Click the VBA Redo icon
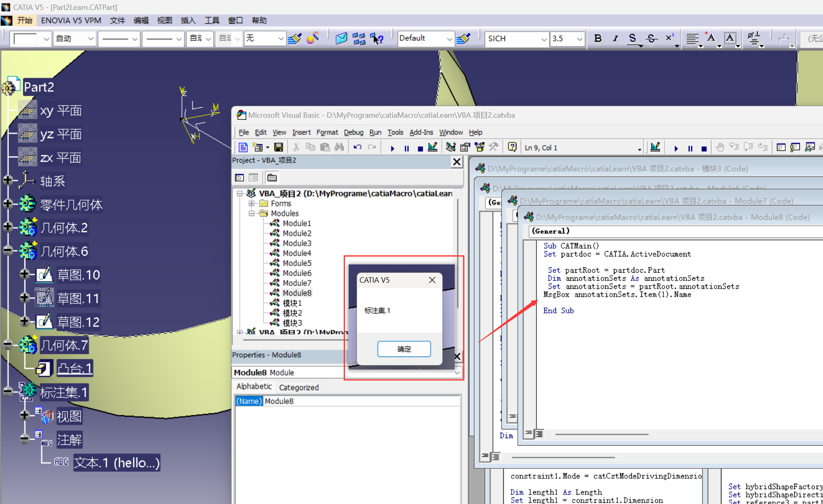This screenshot has height=504, width=823. pos(372,147)
